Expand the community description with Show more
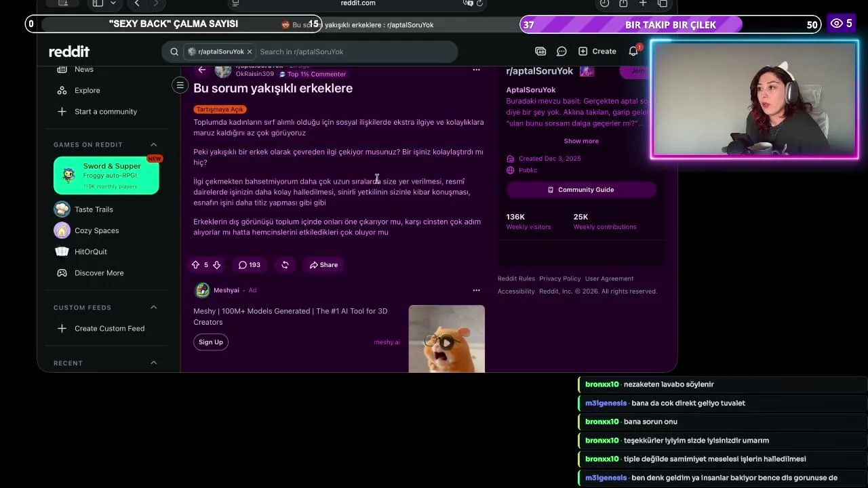The width and height of the screenshot is (868, 488). click(581, 141)
